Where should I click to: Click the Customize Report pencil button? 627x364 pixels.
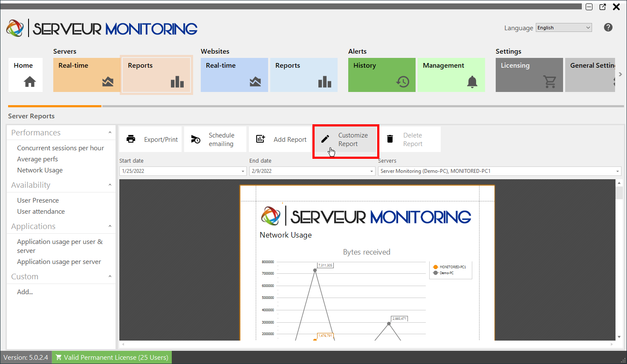point(346,139)
